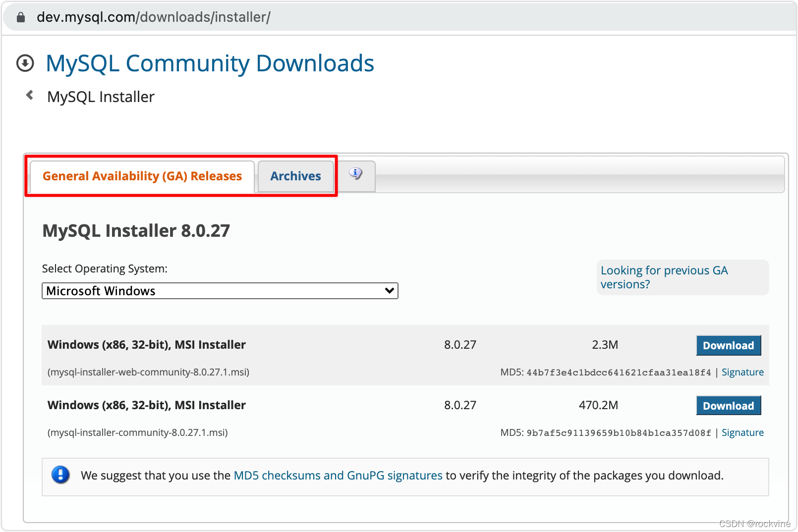Open the Select Operating System dropdown
Screen dimensions: 798x532
[x=220, y=291]
